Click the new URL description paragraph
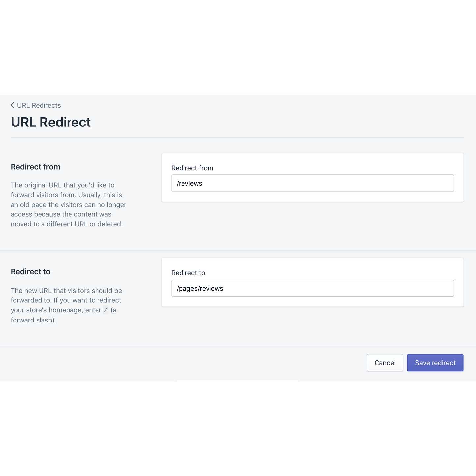The height and width of the screenshot is (476, 476). 66,305
